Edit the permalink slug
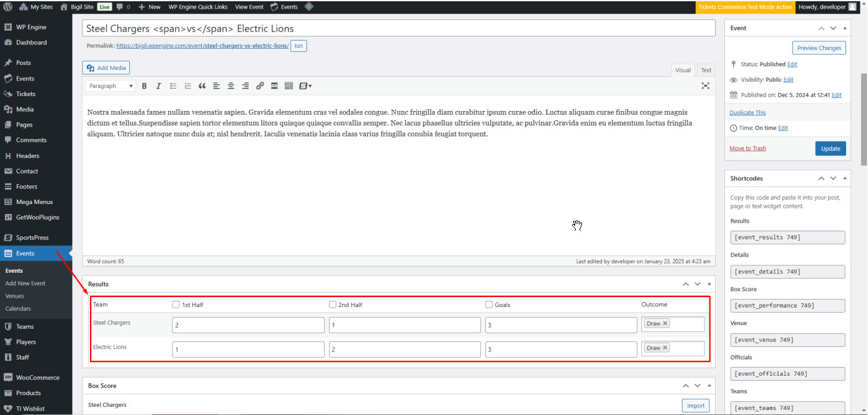Viewport: 868px width, 415px height. pyautogui.click(x=298, y=46)
